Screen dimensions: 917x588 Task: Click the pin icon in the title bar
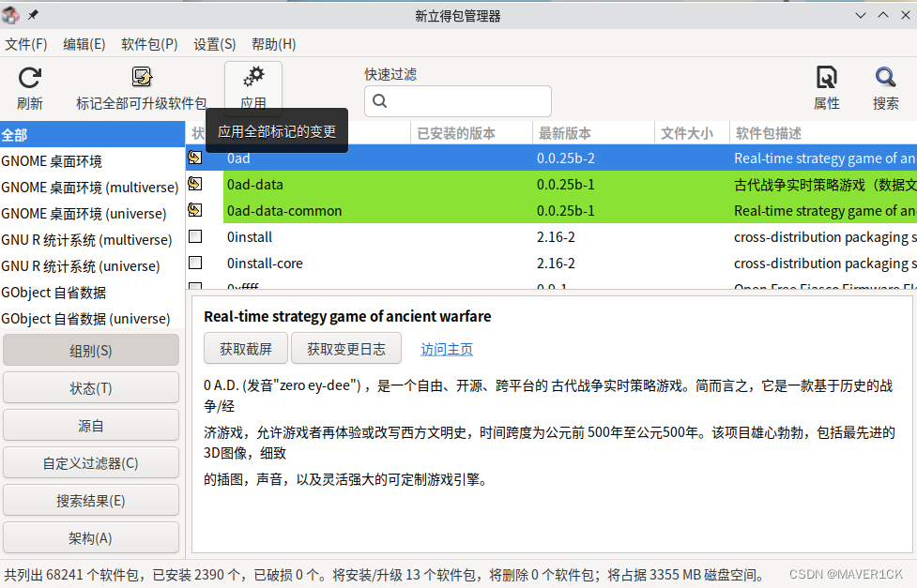click(34, 15)
